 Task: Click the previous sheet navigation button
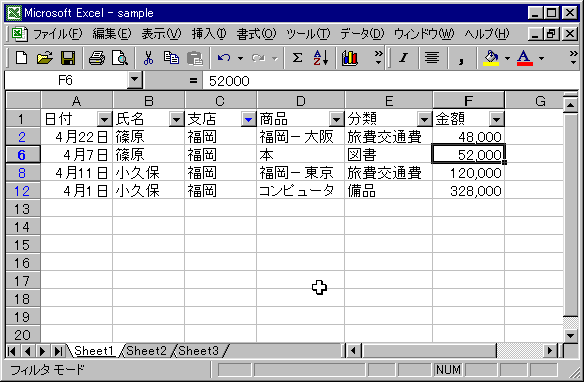click(27, 351)
